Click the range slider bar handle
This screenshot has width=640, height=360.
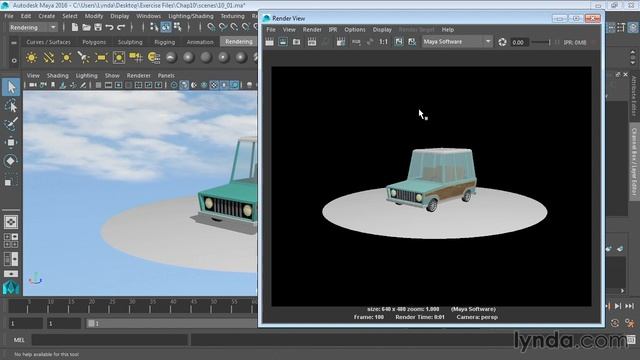point(91,323)
